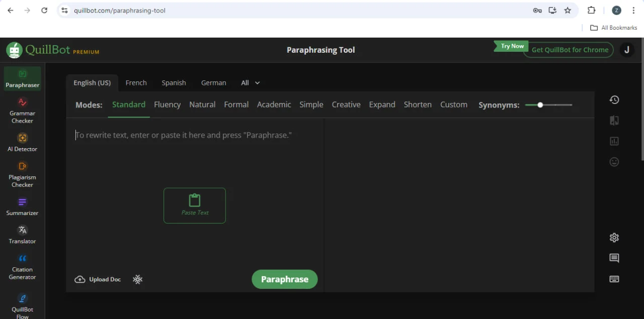Expand the All languages dropdown
This screenshot has height=319, width=644.
pos(250,83)
